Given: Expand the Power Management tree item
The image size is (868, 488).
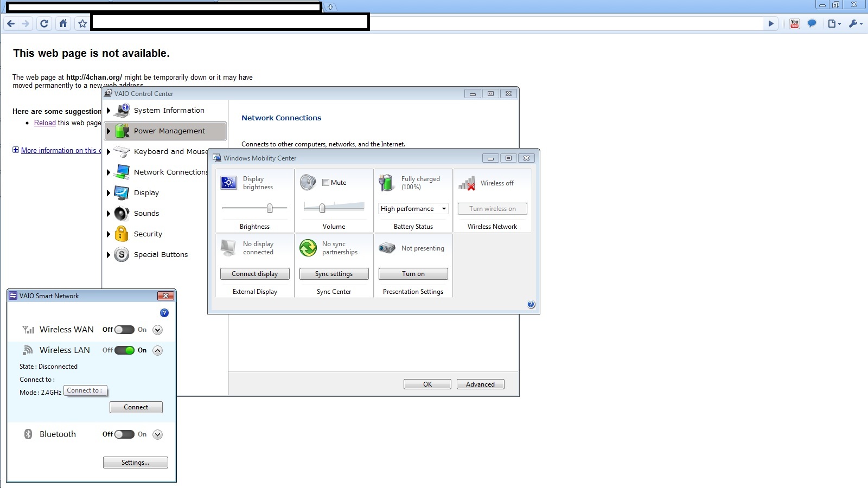Looking at the screenshot, I should 108,131.
